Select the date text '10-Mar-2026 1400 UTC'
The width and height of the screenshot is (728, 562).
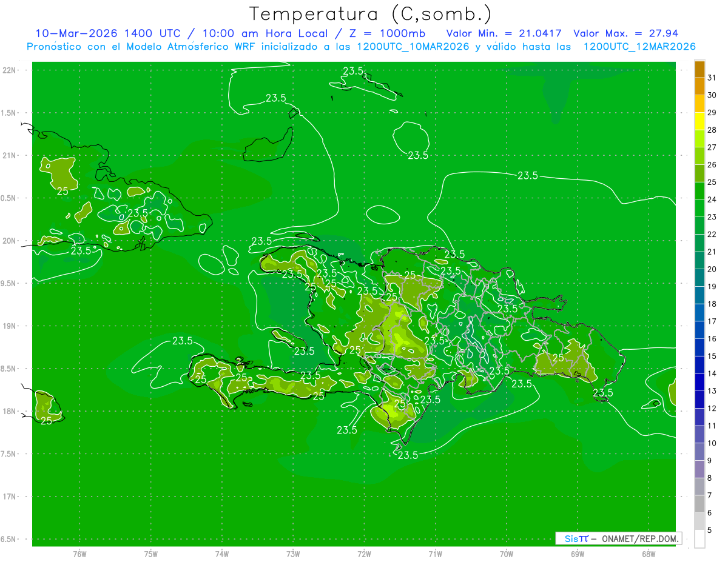[108, 33]
